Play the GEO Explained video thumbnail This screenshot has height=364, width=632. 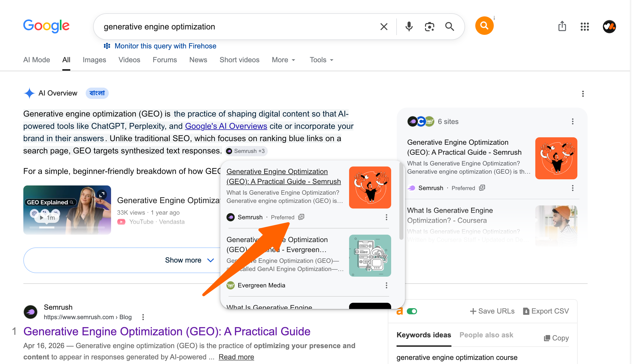(x=67, y=210)
